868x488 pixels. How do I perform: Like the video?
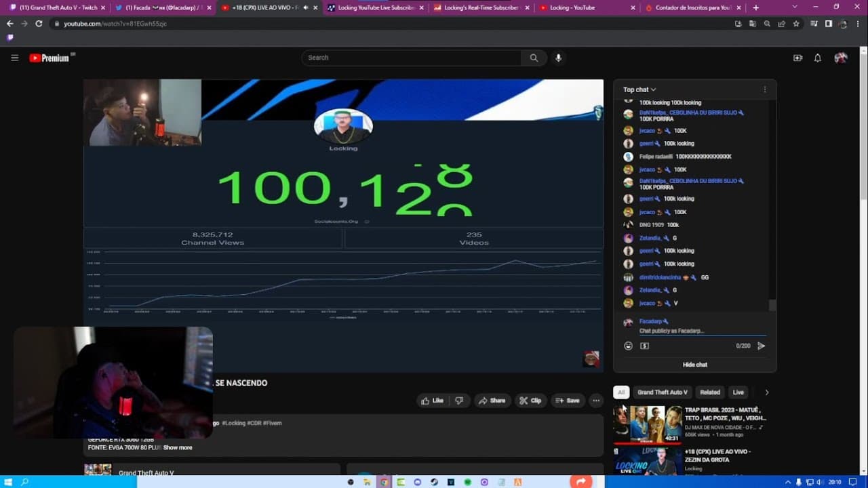(x=432, y=401)
